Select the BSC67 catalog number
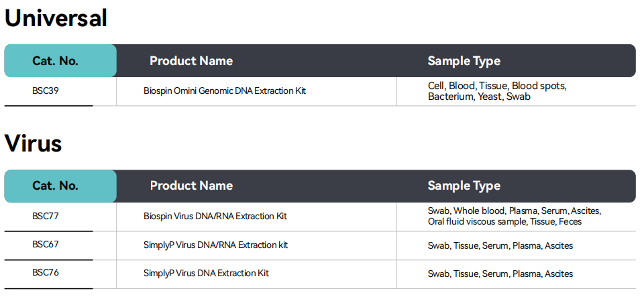The image size is (644, 297). [x=46, y=245]
